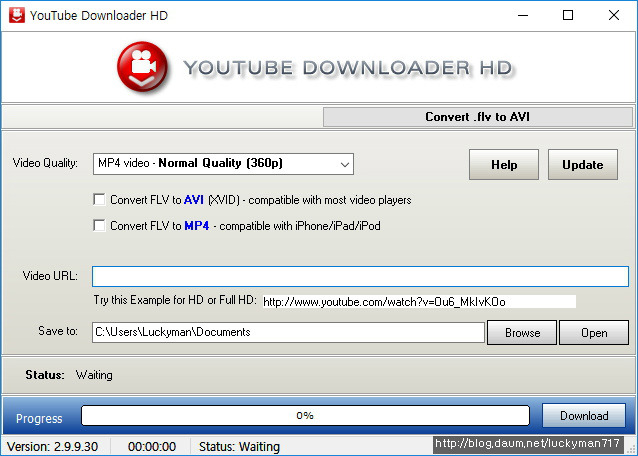The image size is (638, 456).
Task: Click the red camera logo in banner
Action: (x=142, y=66)
